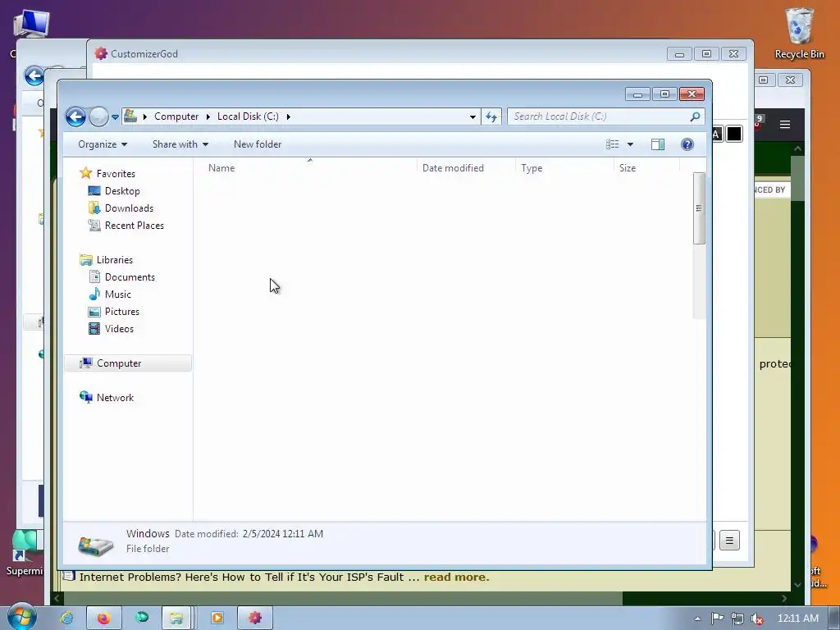Click Show desktop button at taskbar end
840x630 pixels.
pos(834,618)
